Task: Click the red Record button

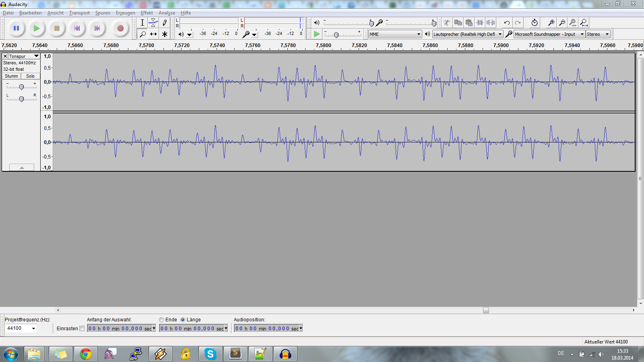Action: pyautogui.click(x=120, y=28)
